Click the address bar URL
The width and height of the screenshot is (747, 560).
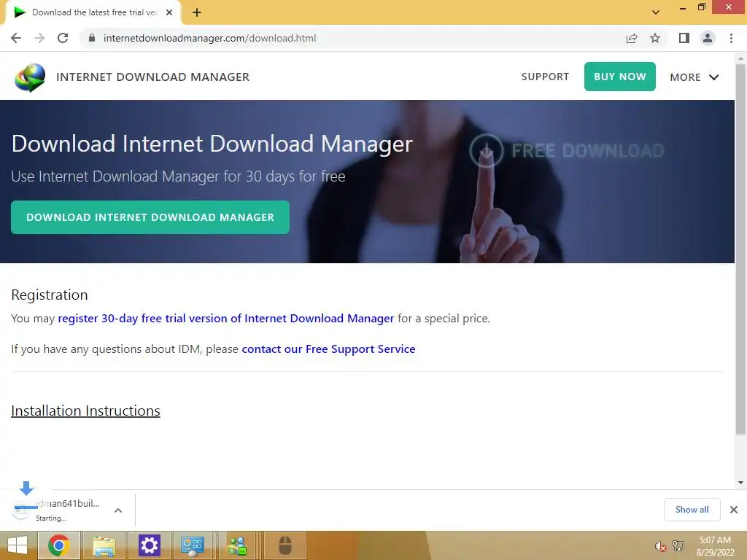coord(209,38)
